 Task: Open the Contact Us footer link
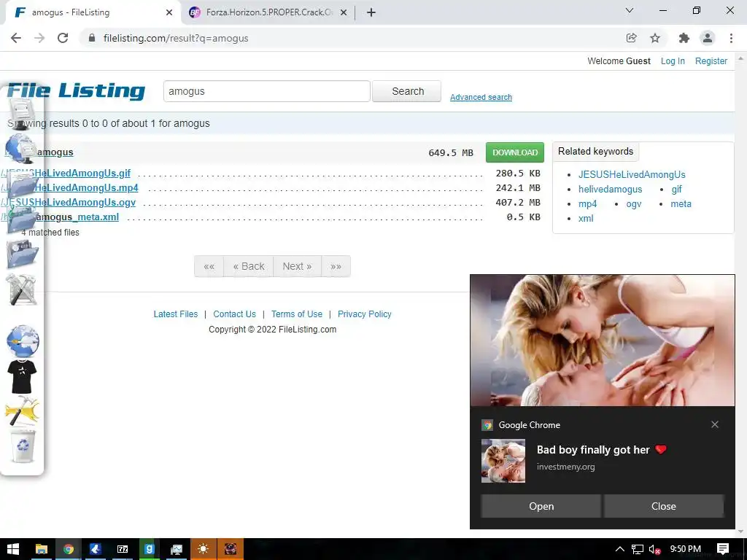(x=234, y=314)
